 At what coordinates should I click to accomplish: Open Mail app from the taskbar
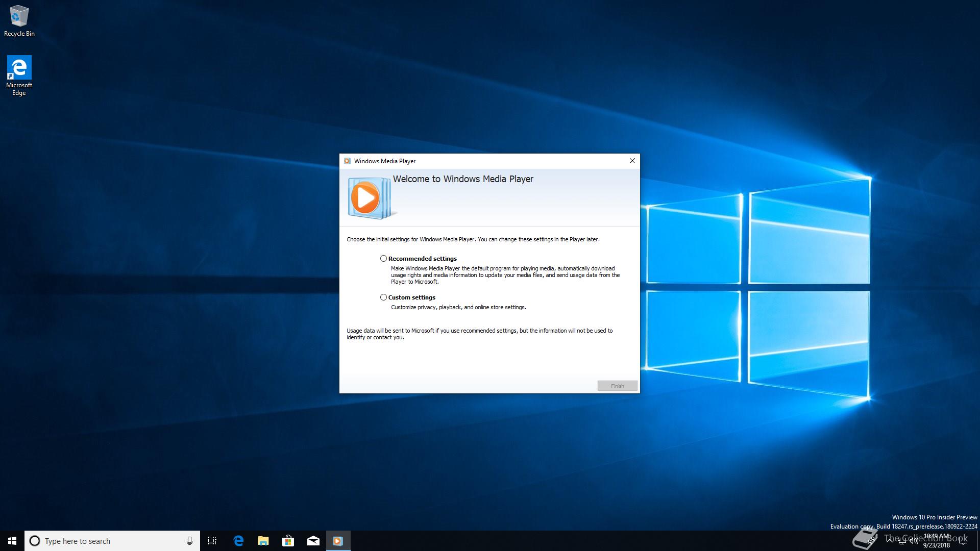tap(313, 541)
